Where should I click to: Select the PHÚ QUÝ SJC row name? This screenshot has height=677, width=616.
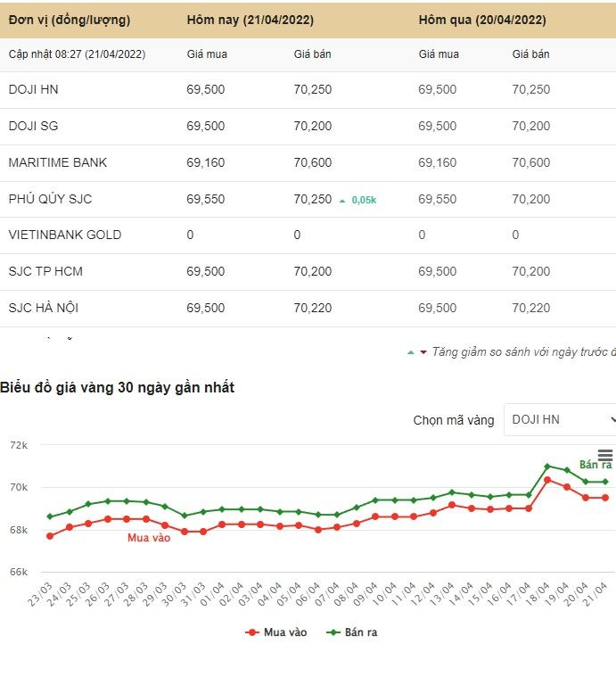tap(50, 199)
